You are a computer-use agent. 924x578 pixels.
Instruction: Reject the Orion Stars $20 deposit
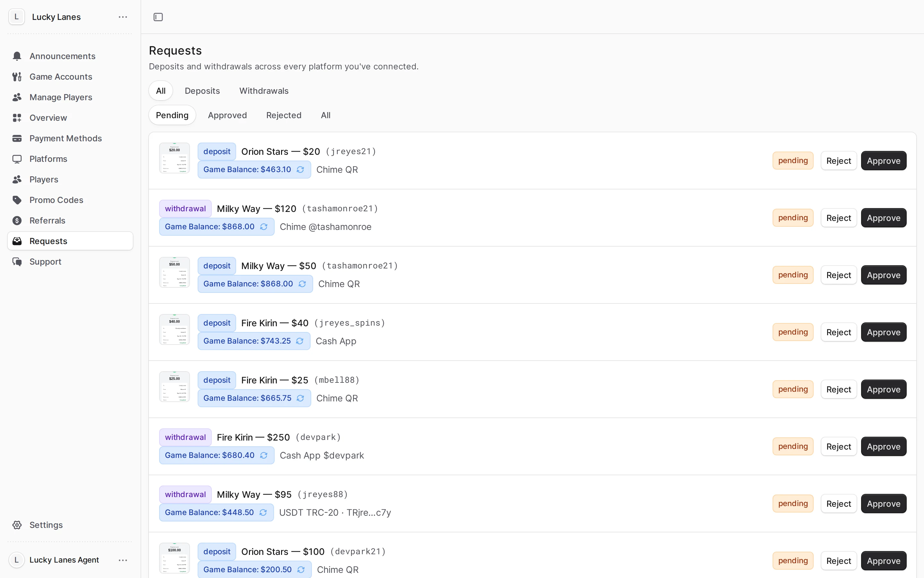(x=838, y=161)
